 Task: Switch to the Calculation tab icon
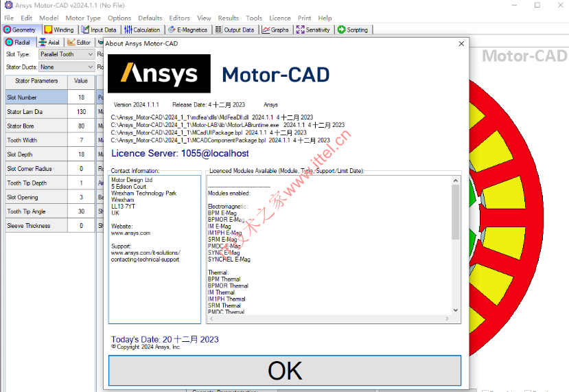click(128, 30)
